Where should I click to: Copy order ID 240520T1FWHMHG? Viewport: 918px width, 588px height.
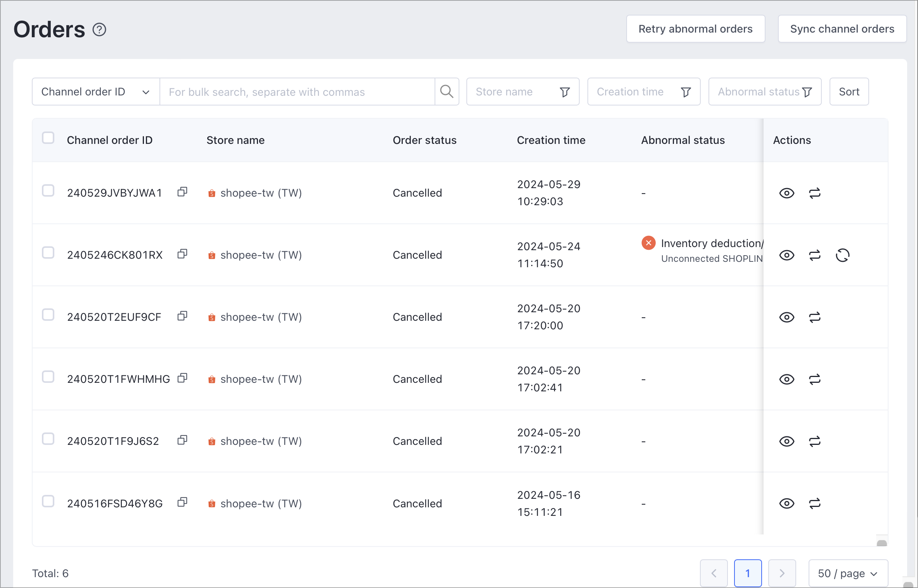tap(182, 378)
